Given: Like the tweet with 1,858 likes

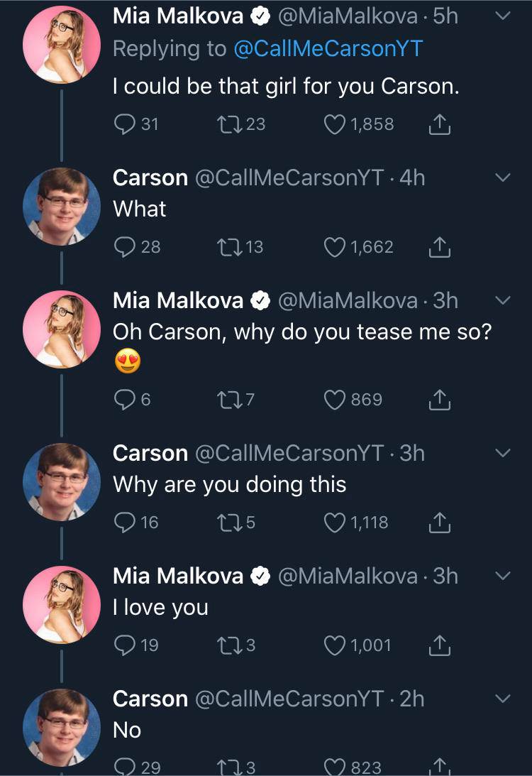Looking at the screenshot, I should pyautogui.click(x=333, y=124).
